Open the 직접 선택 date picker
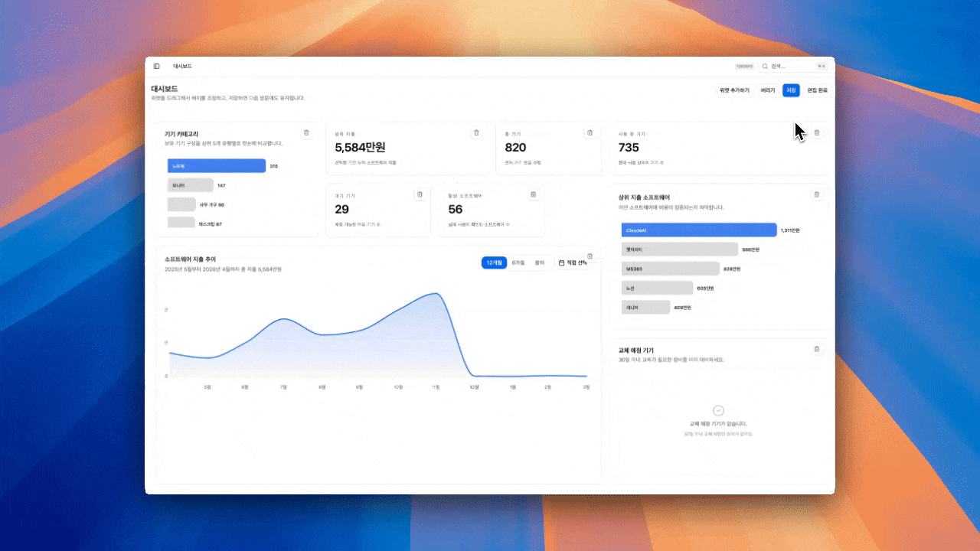The image size is (980, 551). [571, 262]
